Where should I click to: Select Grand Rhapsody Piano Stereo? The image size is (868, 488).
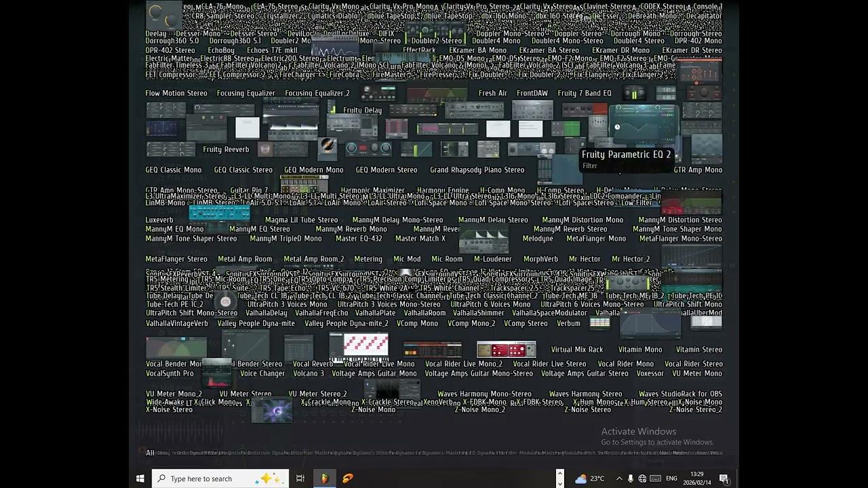(x=477, y=169)
